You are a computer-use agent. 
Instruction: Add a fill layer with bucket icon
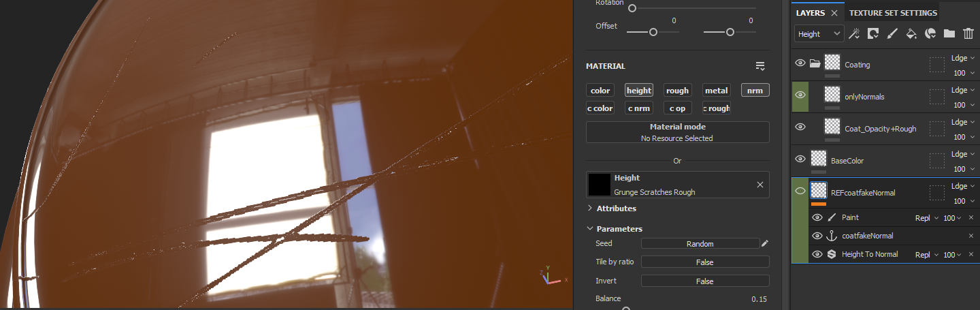click(x=911, y=33)
